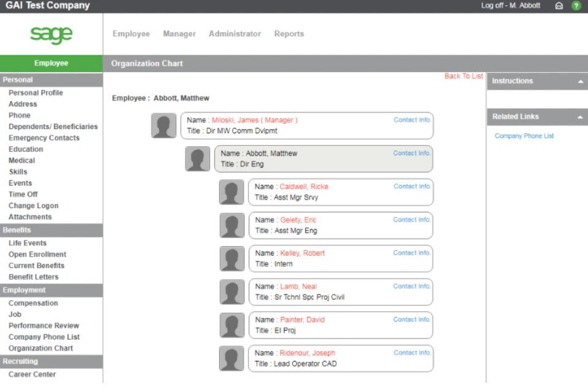The height and width of the screenshot is (388, 588).
Task: Click the Sage logo
Action: 51,35
